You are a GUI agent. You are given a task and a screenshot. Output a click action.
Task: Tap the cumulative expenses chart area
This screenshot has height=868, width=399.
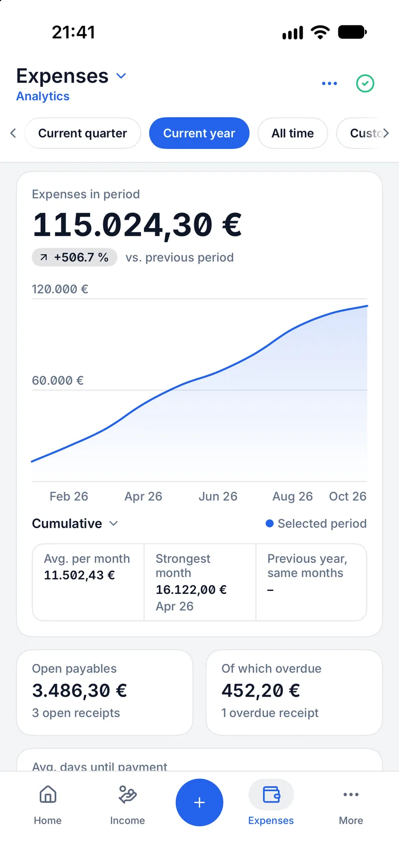tap(199, 390)
